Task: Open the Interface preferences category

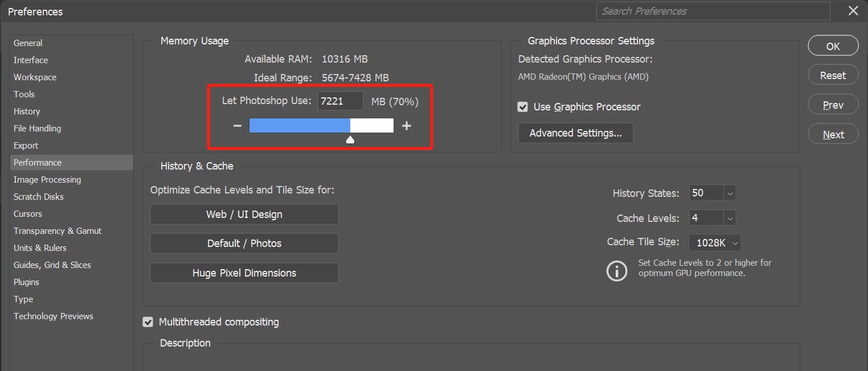Action: [31, 60]
